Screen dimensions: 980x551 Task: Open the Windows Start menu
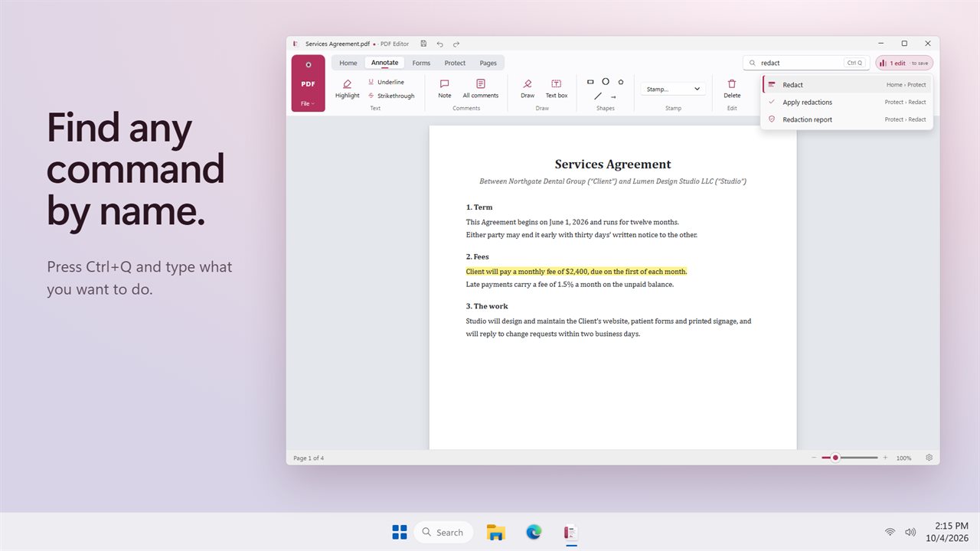click(x=399, y=532)
